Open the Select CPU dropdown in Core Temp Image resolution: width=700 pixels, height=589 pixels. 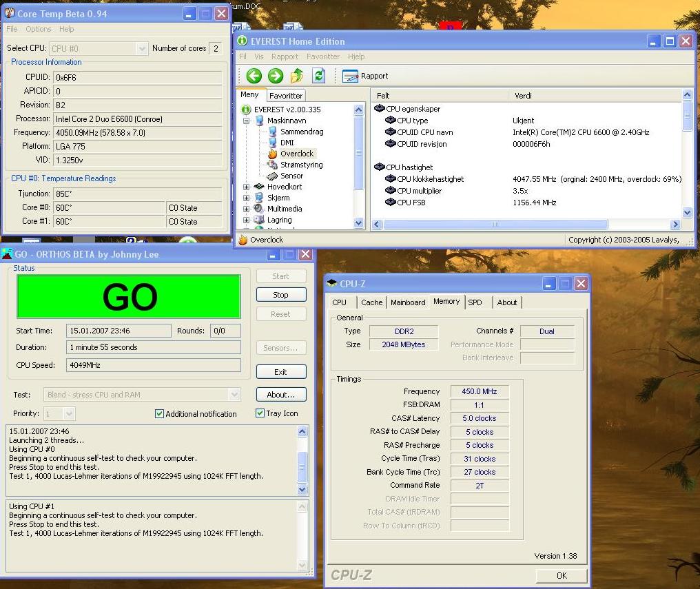pyautogui.click(x=141, y=48)
